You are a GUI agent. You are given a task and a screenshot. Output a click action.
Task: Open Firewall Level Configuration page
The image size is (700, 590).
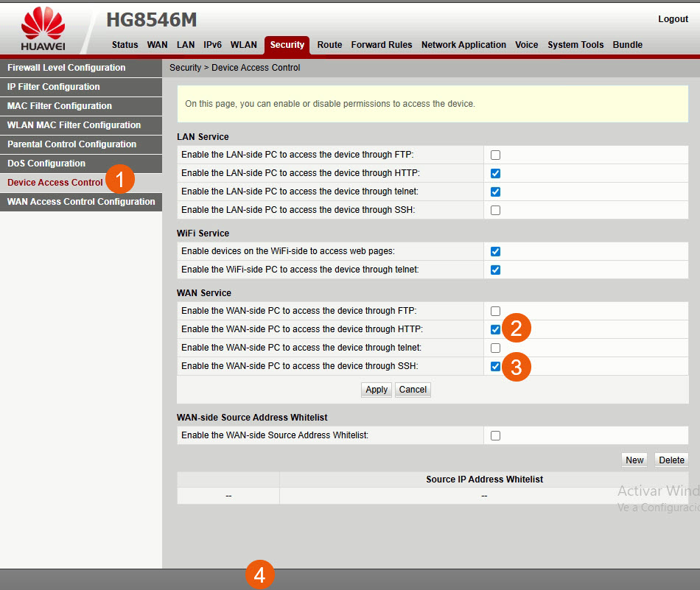pos(66,68)
